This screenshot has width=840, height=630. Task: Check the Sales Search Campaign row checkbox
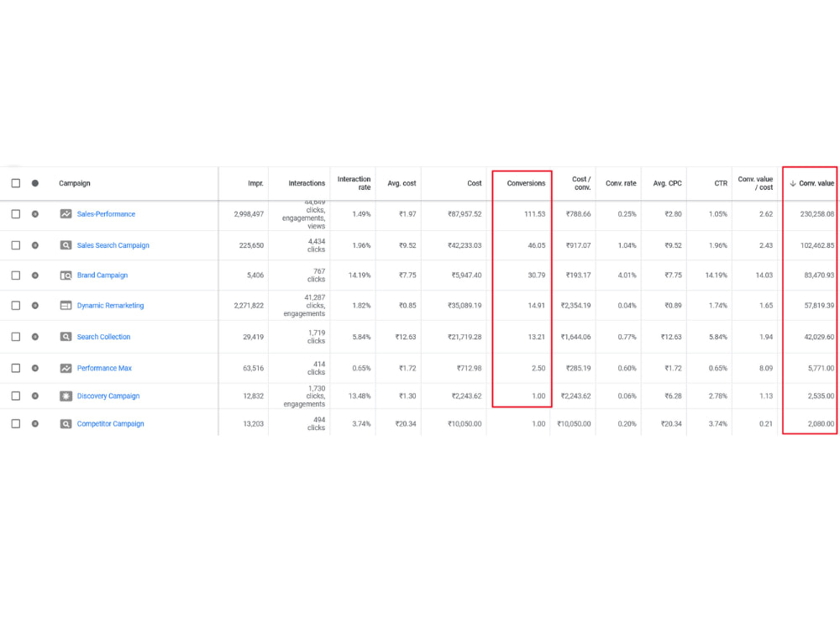tap(16, 245)
